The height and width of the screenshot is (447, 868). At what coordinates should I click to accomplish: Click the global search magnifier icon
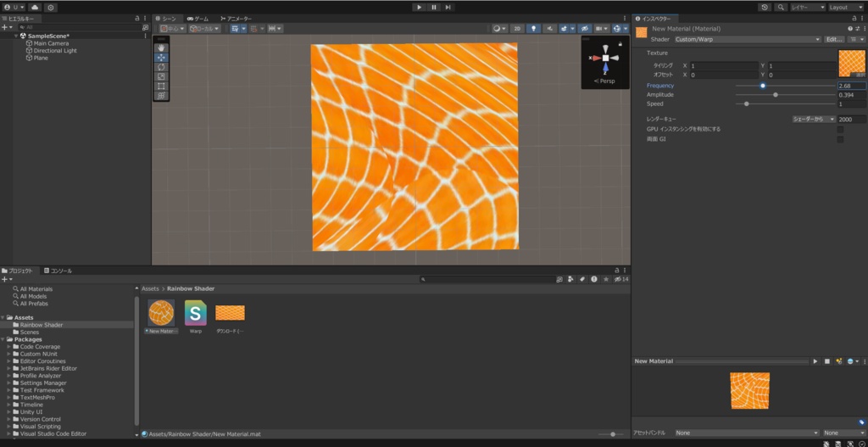[x=780, y=7]
